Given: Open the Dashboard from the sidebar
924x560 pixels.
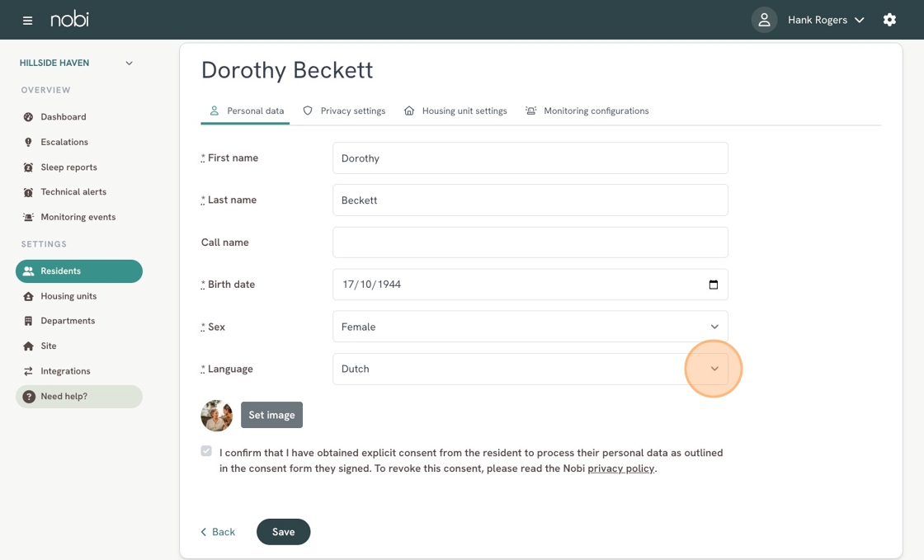Looking at the screenshot, I should [63, 117].
